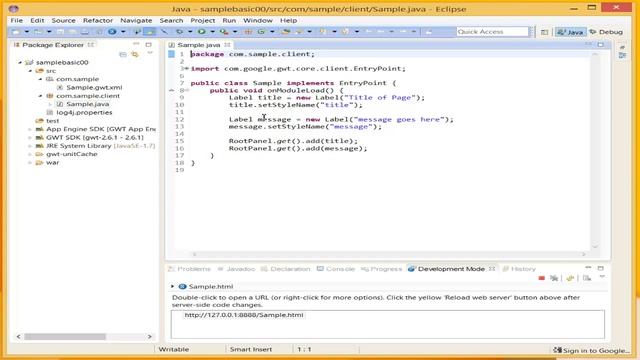Screen dimensions: 640x360
Task: Click the Quick Access input field
Action: 492,31
